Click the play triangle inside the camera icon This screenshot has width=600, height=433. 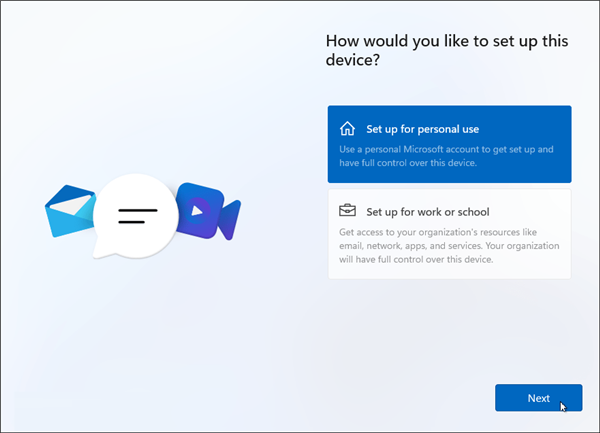pyautogui.click(x=197, y=211)
